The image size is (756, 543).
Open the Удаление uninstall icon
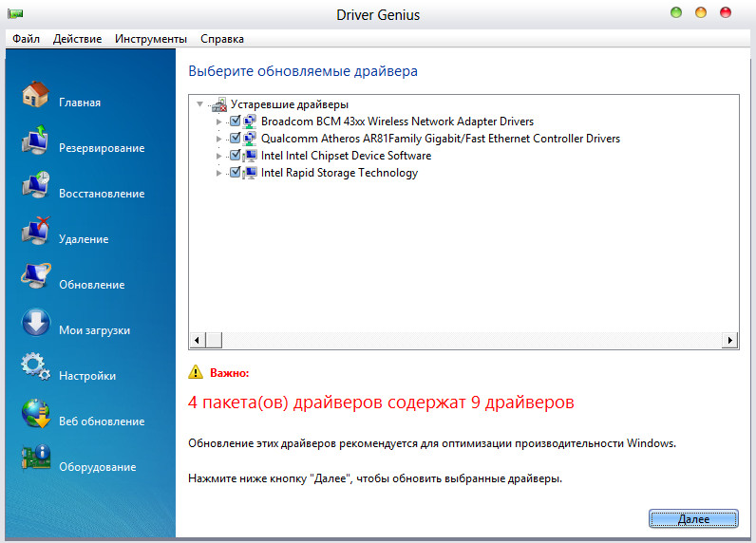[35, 233]
